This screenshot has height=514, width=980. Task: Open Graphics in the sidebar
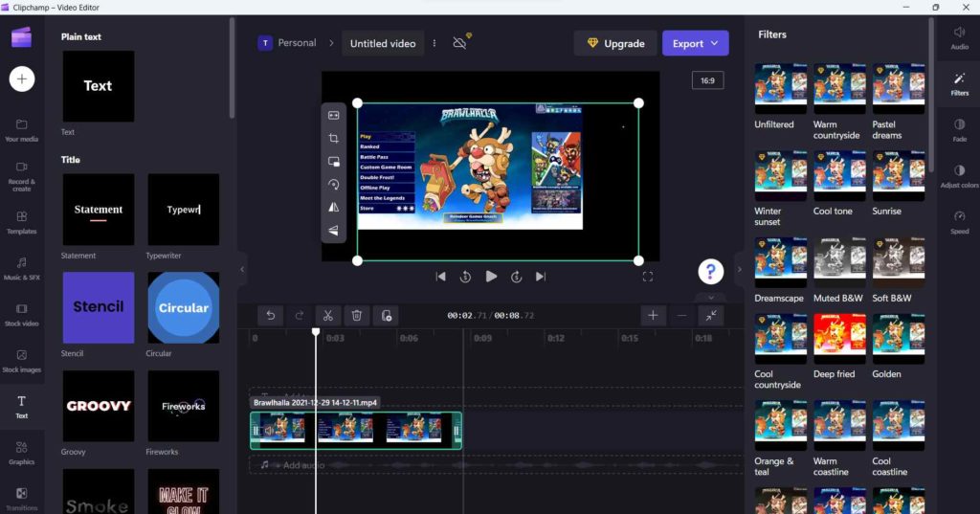[22, 454]
